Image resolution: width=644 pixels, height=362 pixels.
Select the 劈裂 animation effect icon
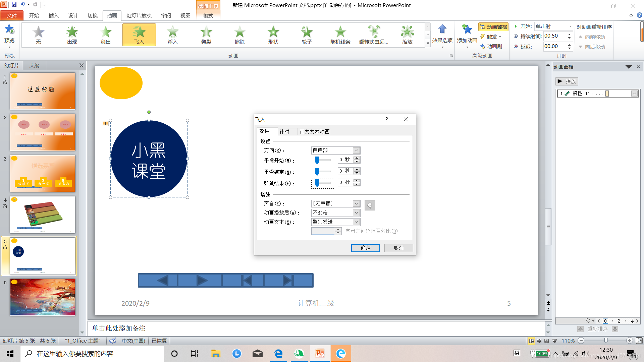[206, 33]
